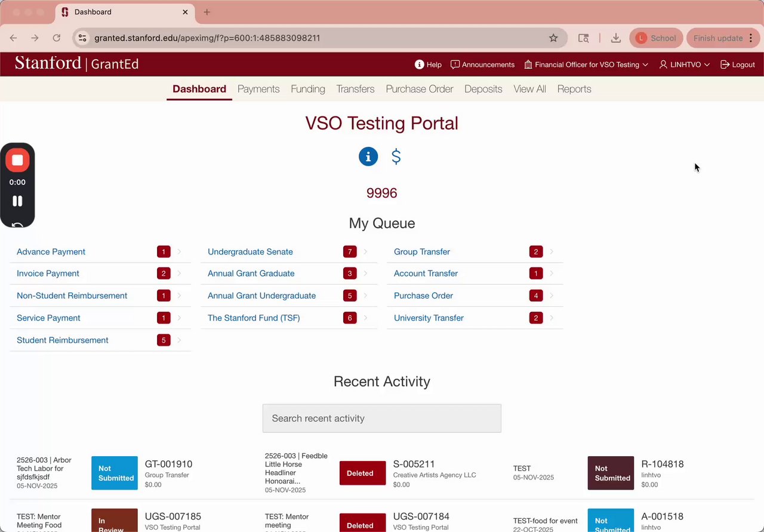
Task: Click the Search recent activity field
Action: (x=382, y=418)
